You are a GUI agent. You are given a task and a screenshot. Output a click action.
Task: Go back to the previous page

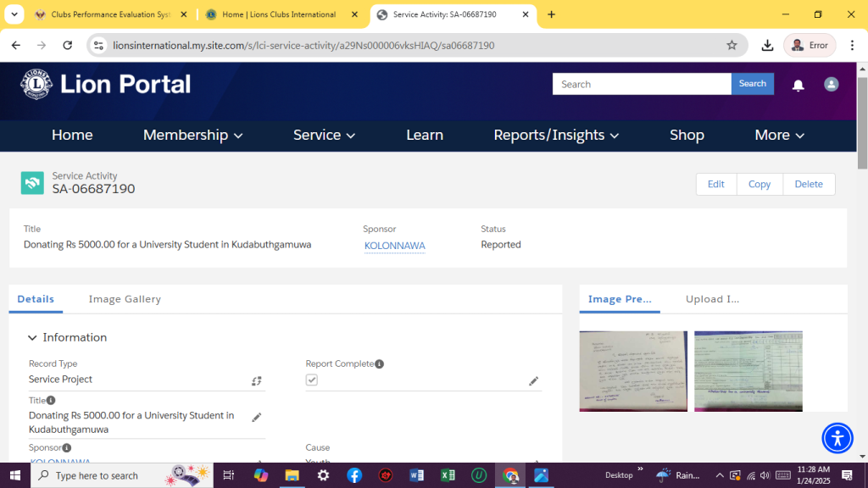pyautogui.click(x=16, y=46)
